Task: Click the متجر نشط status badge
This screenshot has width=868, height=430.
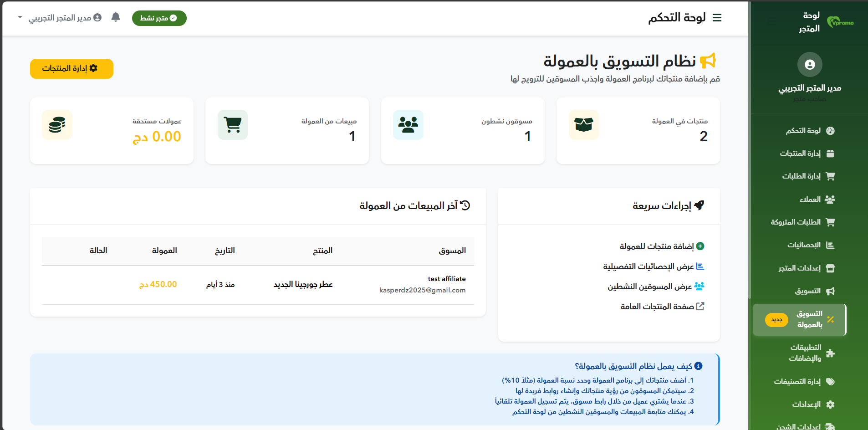Action: 159,18
